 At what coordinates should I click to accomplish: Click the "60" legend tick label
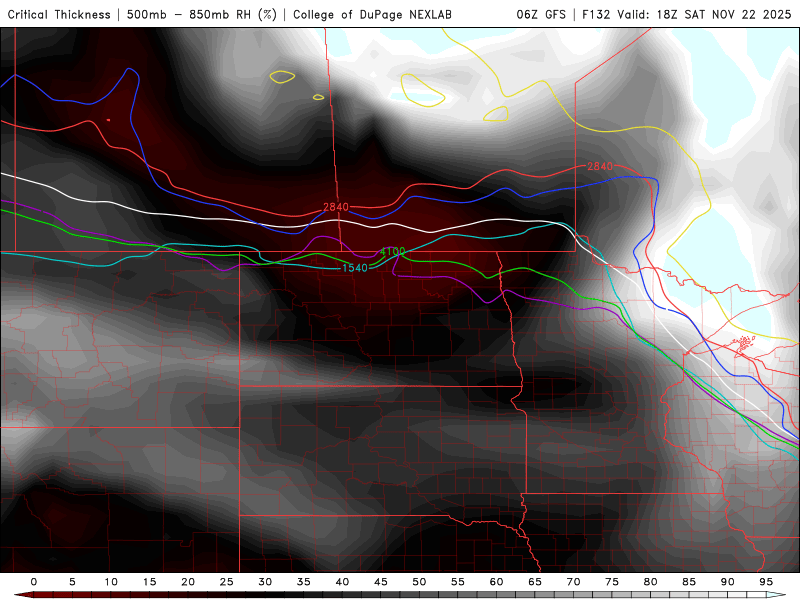point(496,582)
